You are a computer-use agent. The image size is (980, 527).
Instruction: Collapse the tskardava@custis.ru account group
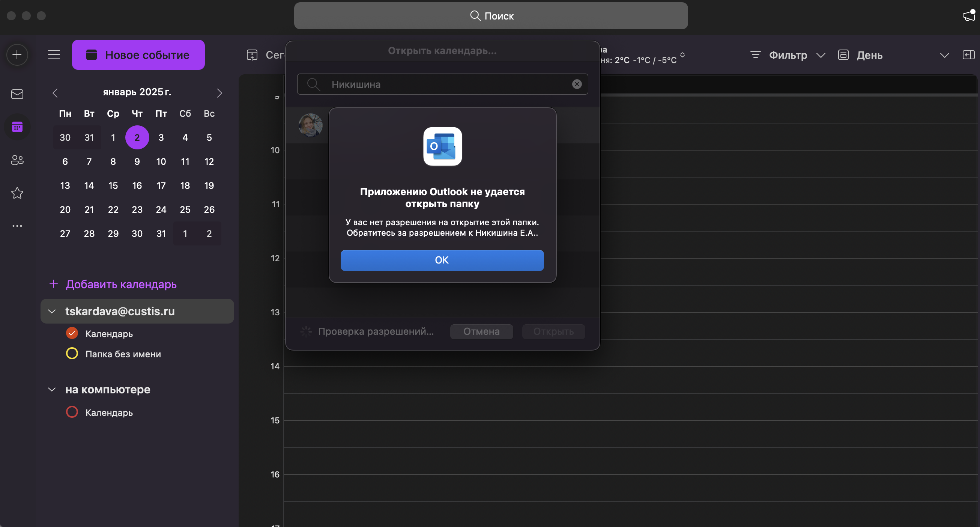click(52, 312)
